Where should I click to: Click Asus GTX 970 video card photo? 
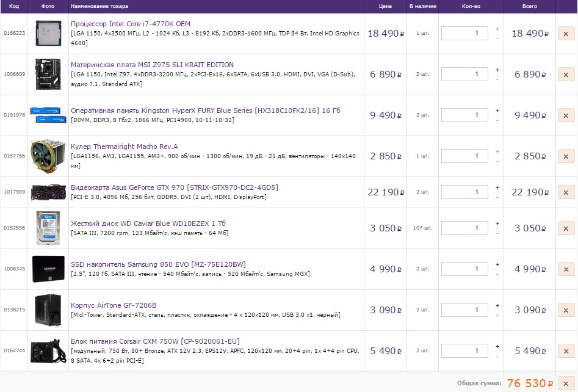pyautogui.click(x=48, y=192)
